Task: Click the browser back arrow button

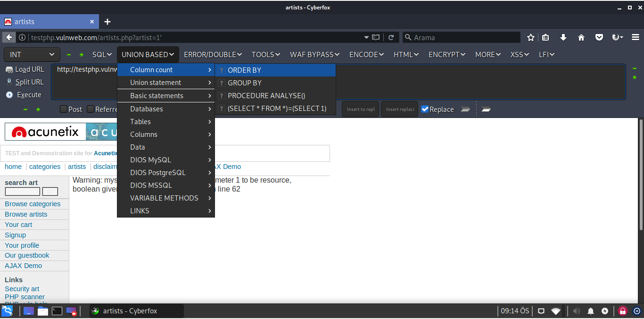Action: pos(8,37)
